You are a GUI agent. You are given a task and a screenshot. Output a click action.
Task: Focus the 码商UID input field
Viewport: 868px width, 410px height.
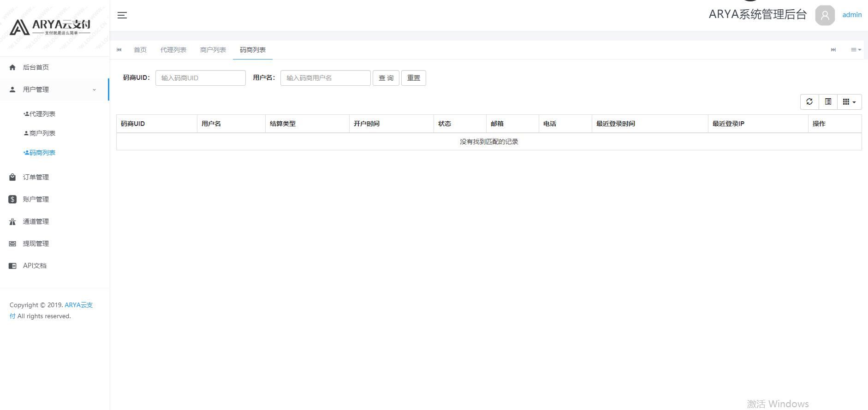(201, 78)
